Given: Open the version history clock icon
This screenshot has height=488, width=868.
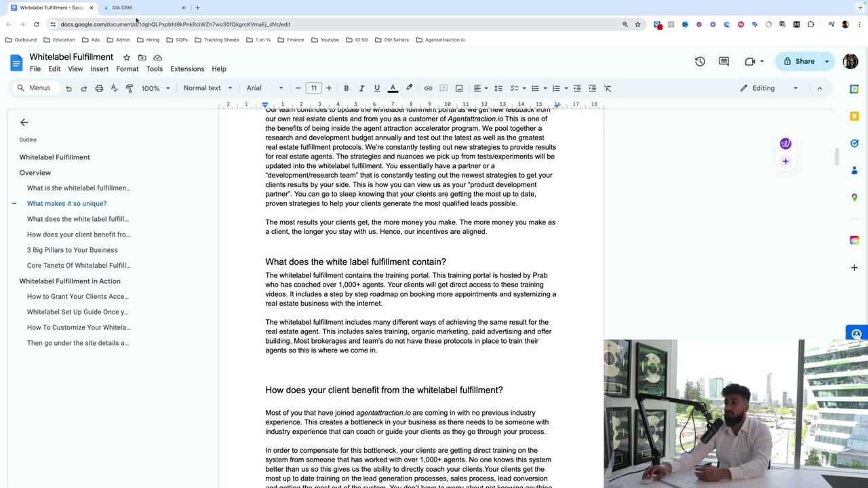Looking at the screenshot, I should (700, 62).
